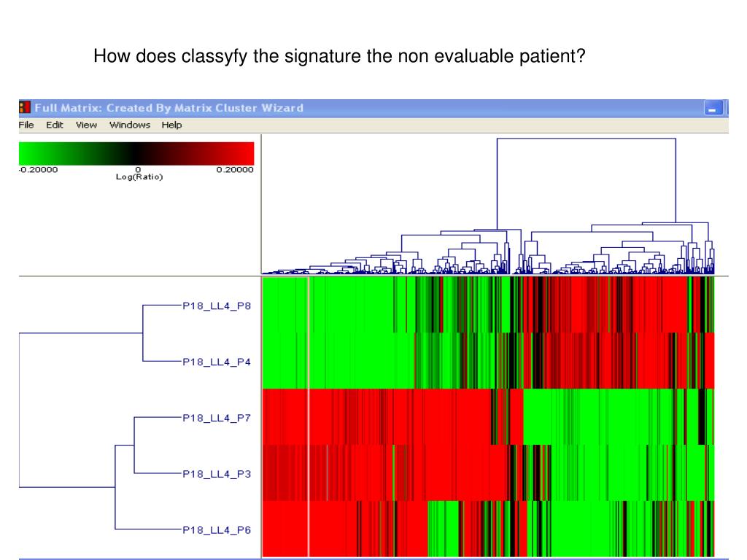Click the slide title about non evaluable patient
Viewport: 747px width, 560px height.
339,56
